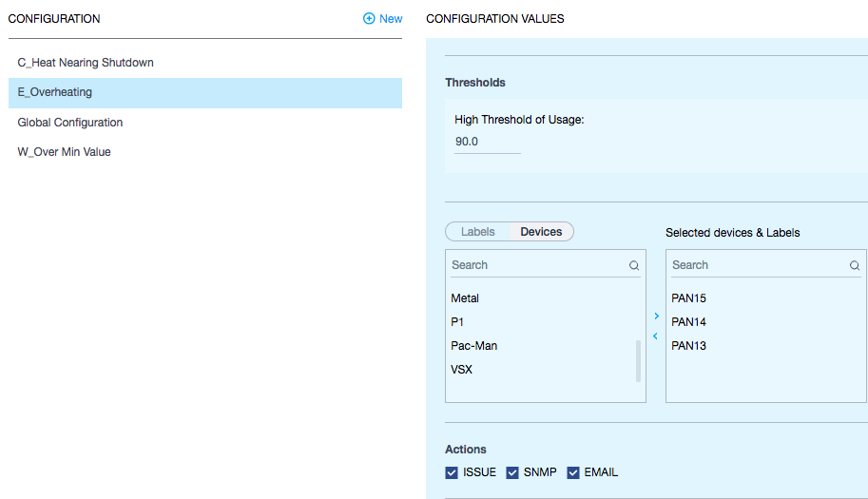Click the search icon in selected devices list
This screenshot has width=868, height=499.
855,266
